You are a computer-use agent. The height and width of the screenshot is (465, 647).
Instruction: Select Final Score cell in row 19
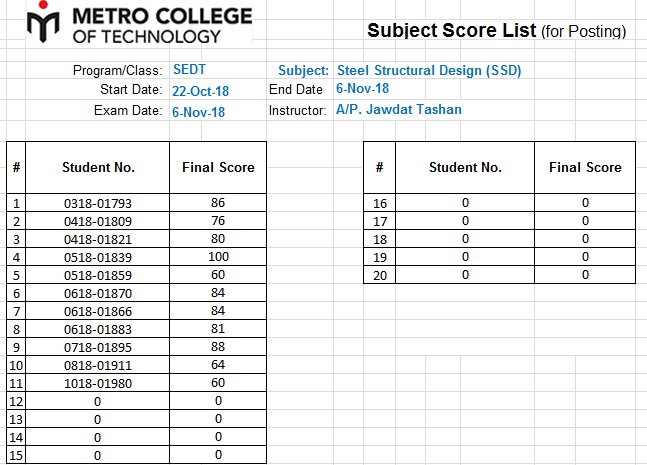click(x=585, y=257)
